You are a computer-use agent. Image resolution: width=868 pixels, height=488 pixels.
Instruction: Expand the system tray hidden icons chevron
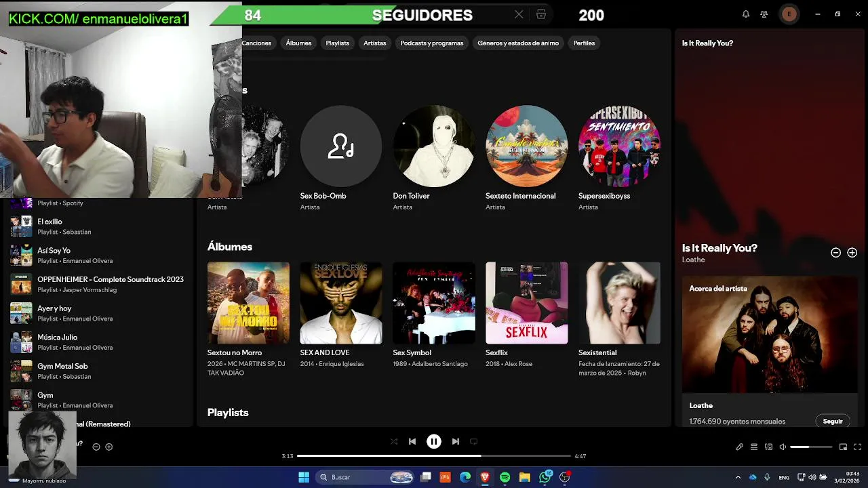coord(738,477)
